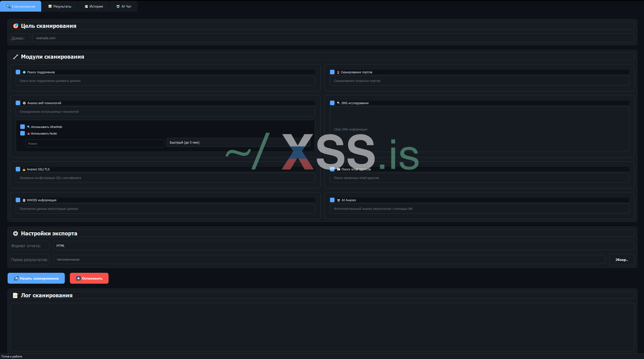Switch to the Результаты tab

pyautogui.click(x=60, y=6)
